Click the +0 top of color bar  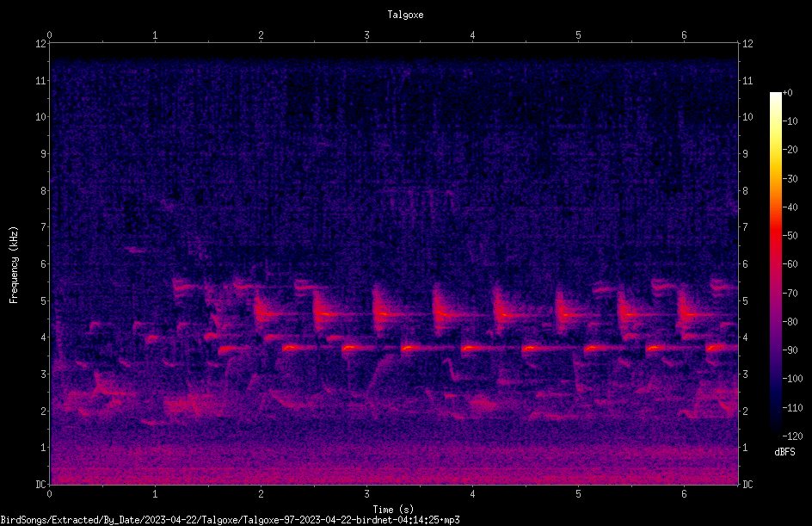(788, 93)
